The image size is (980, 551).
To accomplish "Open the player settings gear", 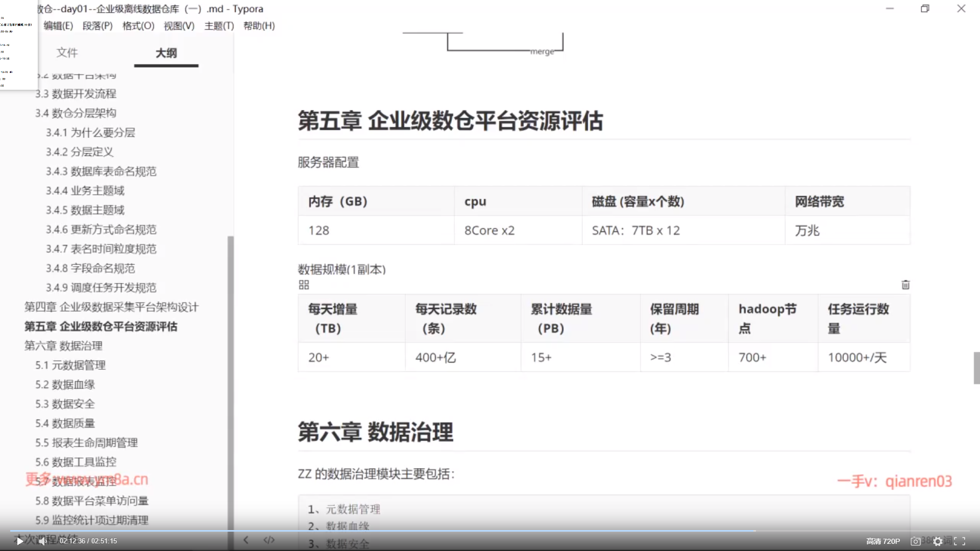I will click(x=938, y=541).
